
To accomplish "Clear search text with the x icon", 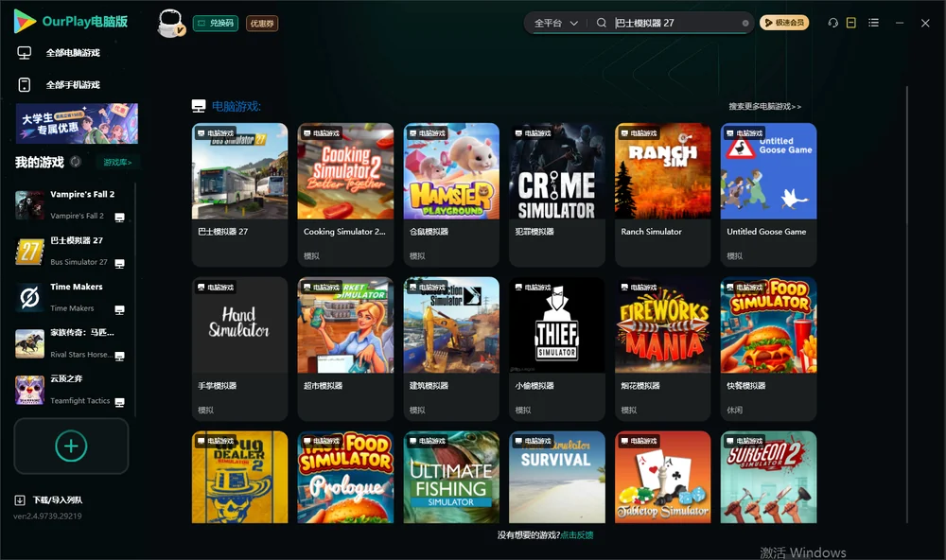I will [x=745, y=24].
